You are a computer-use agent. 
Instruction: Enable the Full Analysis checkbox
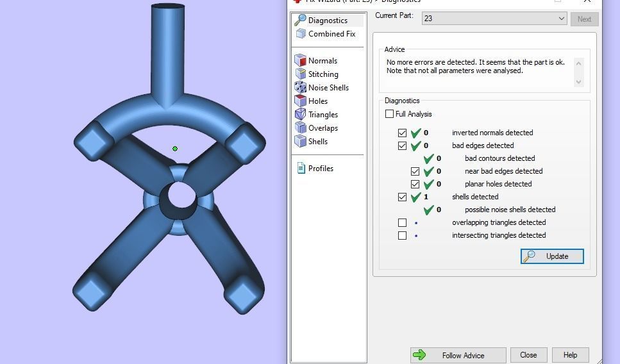(389, 114)
